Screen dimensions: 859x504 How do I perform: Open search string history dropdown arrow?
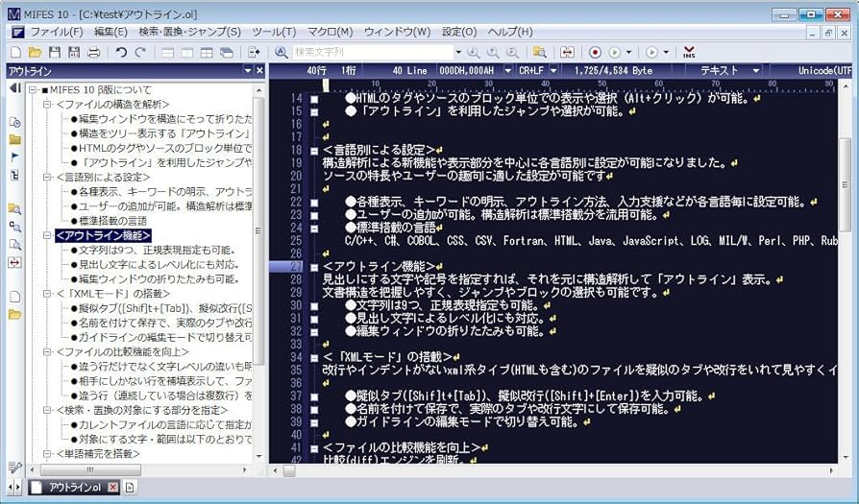458,53
